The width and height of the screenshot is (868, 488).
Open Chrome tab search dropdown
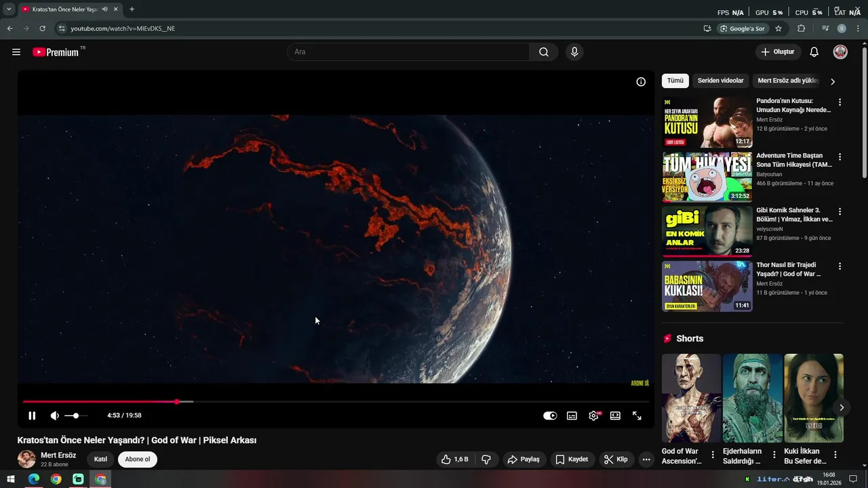point(9,9)
